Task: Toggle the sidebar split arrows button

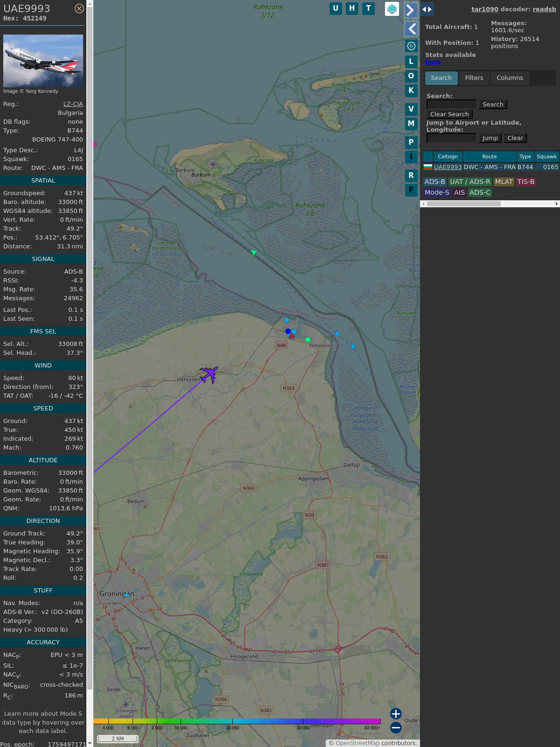Action: point(427,9)
